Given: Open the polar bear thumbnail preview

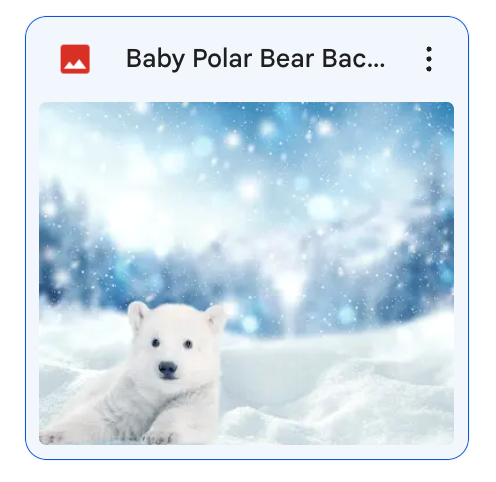Looking at the screenshot, I should coord(246,273).
